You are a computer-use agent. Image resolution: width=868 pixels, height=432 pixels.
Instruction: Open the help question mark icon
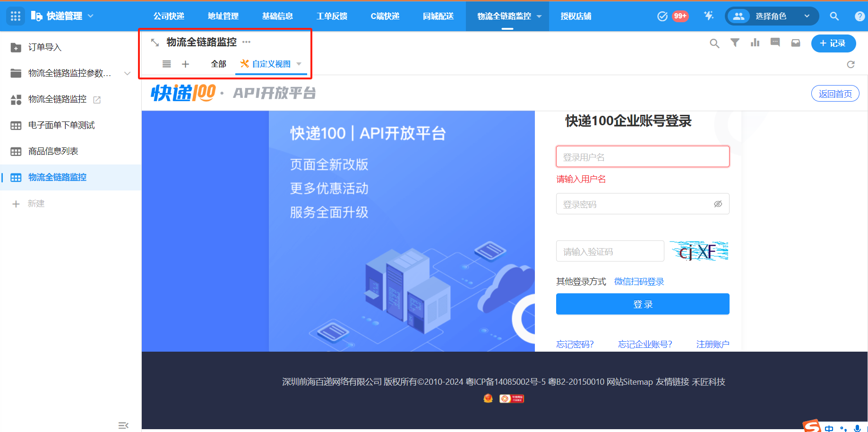coord(860,16)
